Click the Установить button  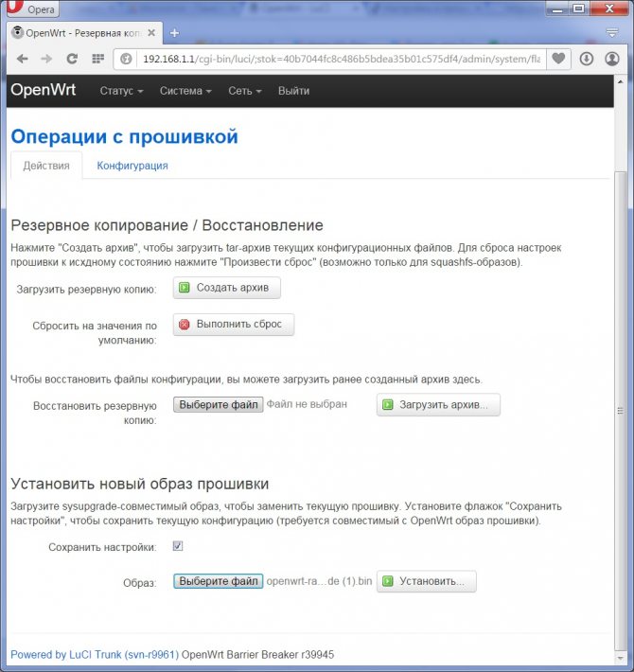point(426,581)
